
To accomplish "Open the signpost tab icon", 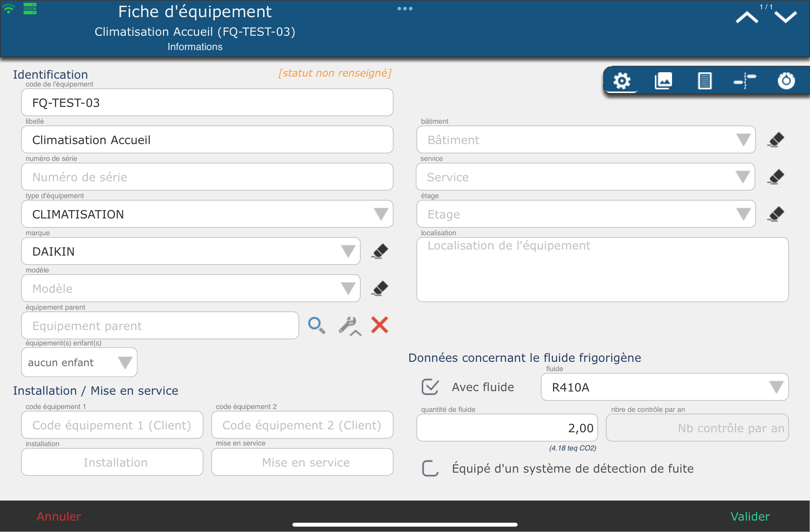I will click(x=745, y=81).
